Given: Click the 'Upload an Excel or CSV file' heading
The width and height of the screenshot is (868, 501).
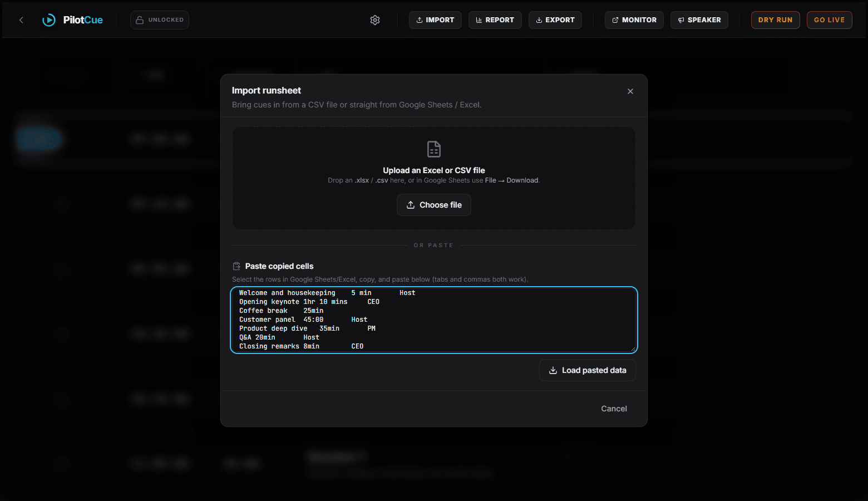Looking at the screenshot, I should coord(434,170).
